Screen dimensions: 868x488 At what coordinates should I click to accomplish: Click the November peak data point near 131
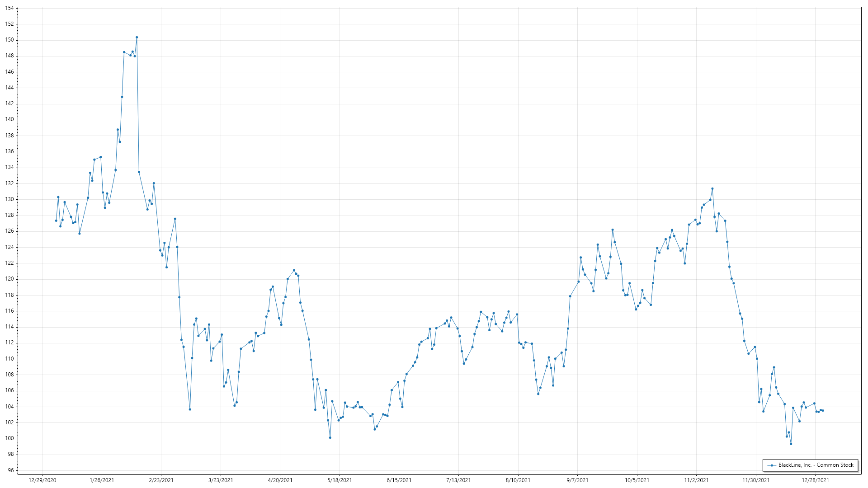(x=712, y=188)
